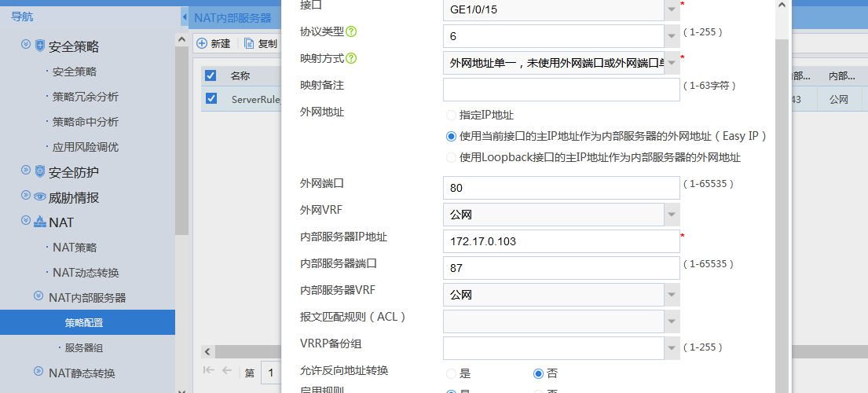This screenshot has width=868, height=393.
Task: Open 服务器组 in navigation
Action: coord(83,348)
